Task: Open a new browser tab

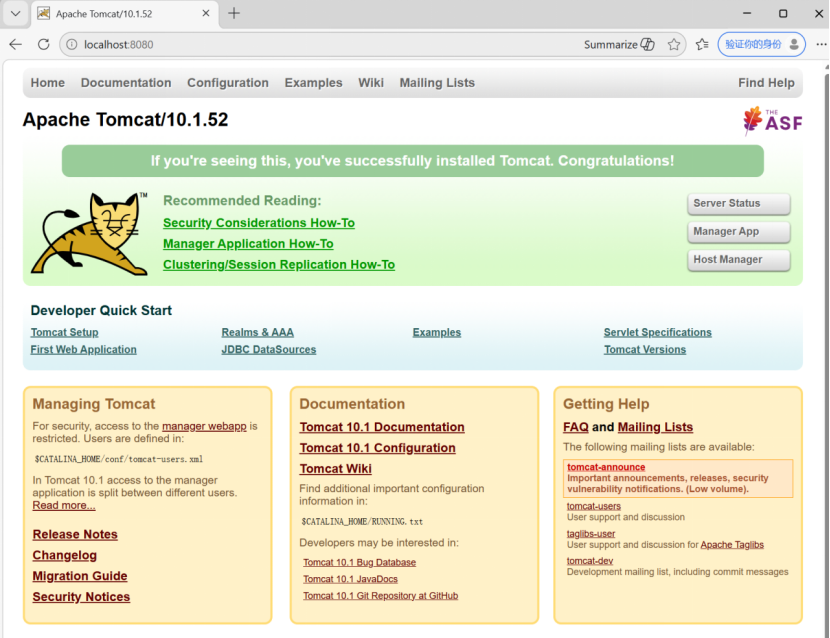Action: pyautogui.click(x=233, y=13)
